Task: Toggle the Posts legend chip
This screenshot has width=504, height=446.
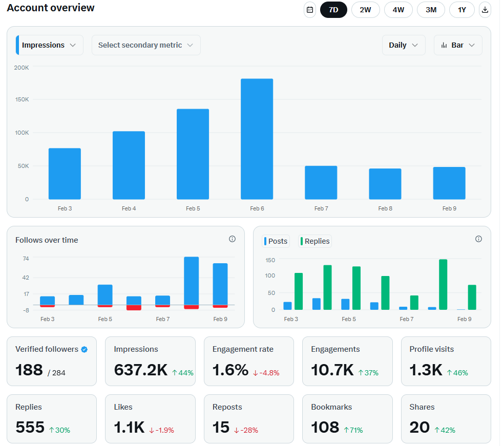Action: click(x=276, y=241)
